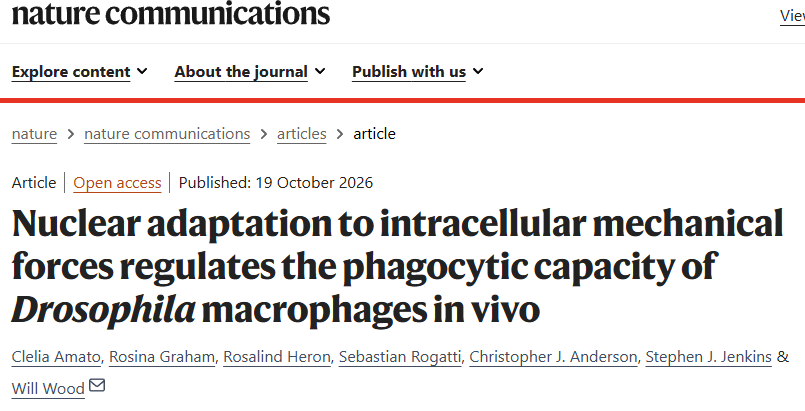
Task: Select author Rosalind Heron
Action: coord(277,357)
